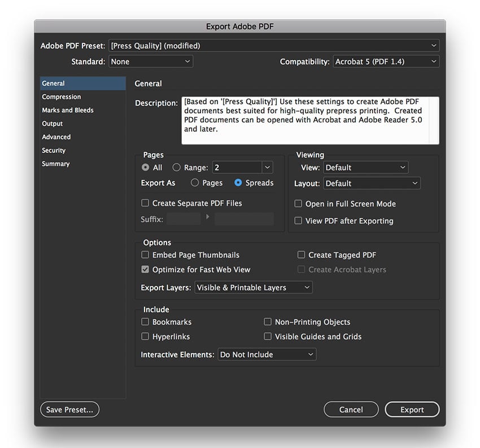Click the Export button
Viewport: 480px width, 448px height.
click(412, 409)
